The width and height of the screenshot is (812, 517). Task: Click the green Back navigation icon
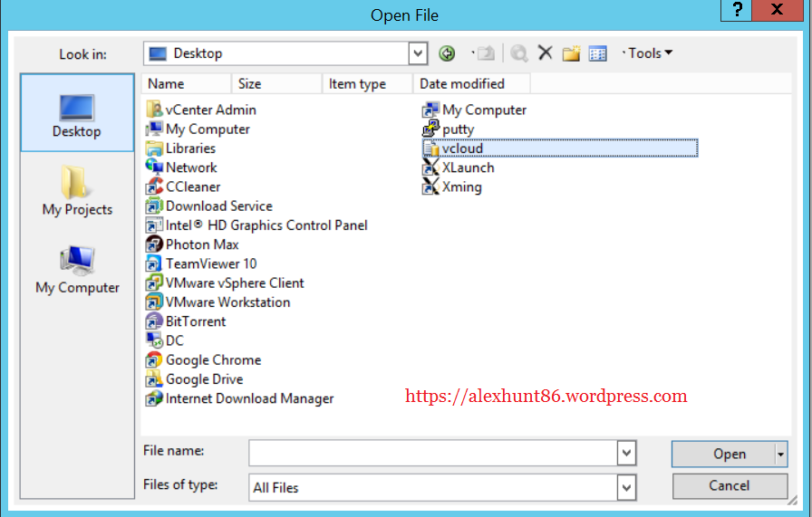(446, 53)
